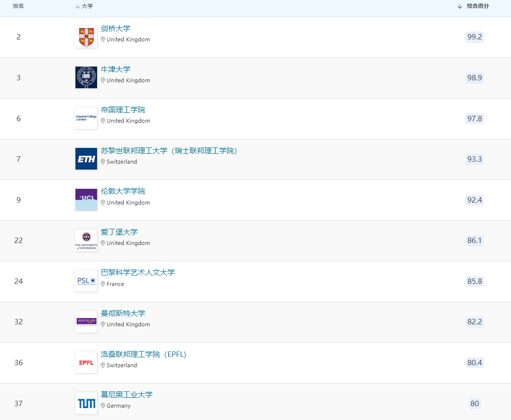Click location pin icon under 剑桥大学
This screenshot has height=420, width=511.
click(x=102, y=39)
